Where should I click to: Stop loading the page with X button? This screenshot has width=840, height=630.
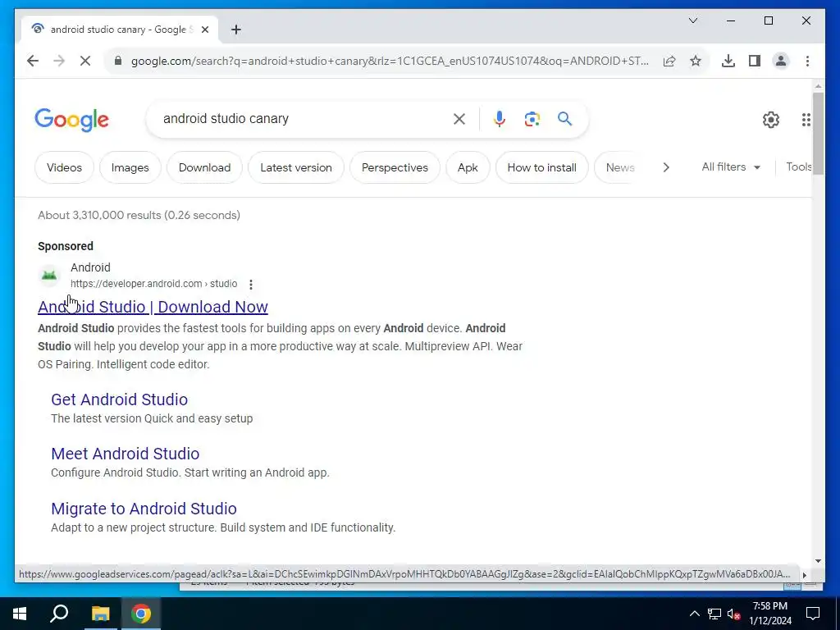tap(85, 61)
